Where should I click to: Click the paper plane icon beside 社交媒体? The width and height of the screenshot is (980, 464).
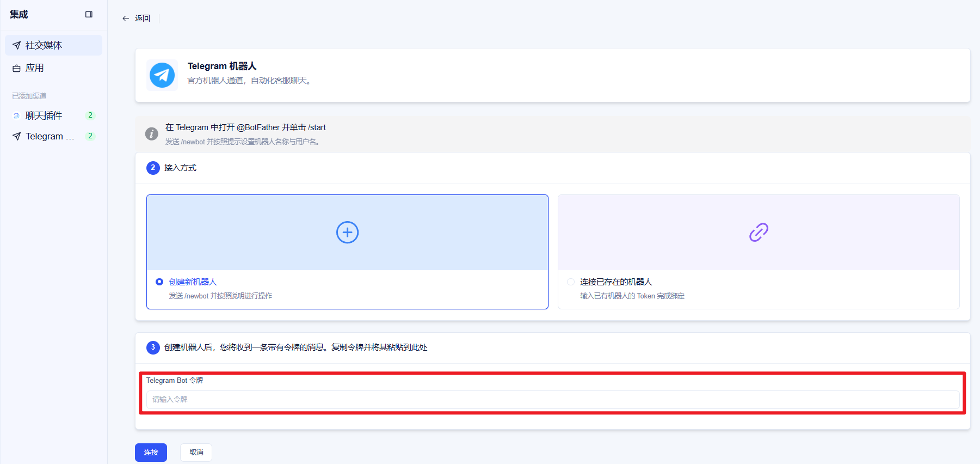click(x=17, y=45)
